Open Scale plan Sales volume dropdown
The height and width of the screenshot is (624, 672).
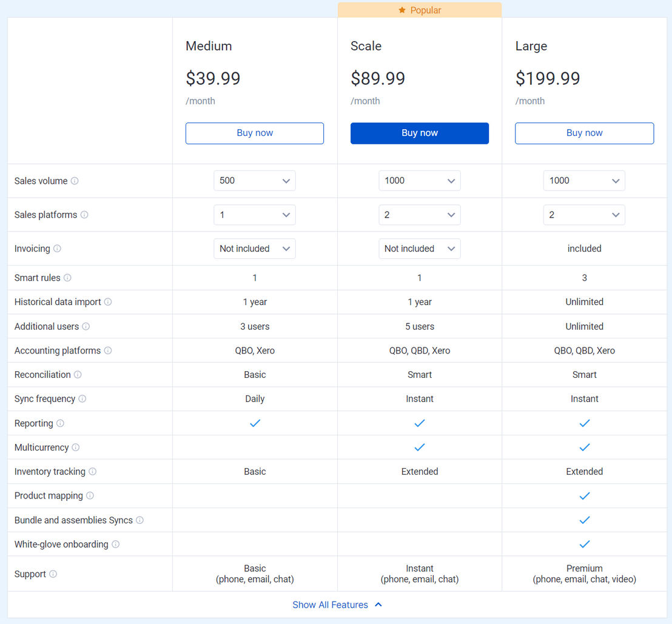point(420,181)
